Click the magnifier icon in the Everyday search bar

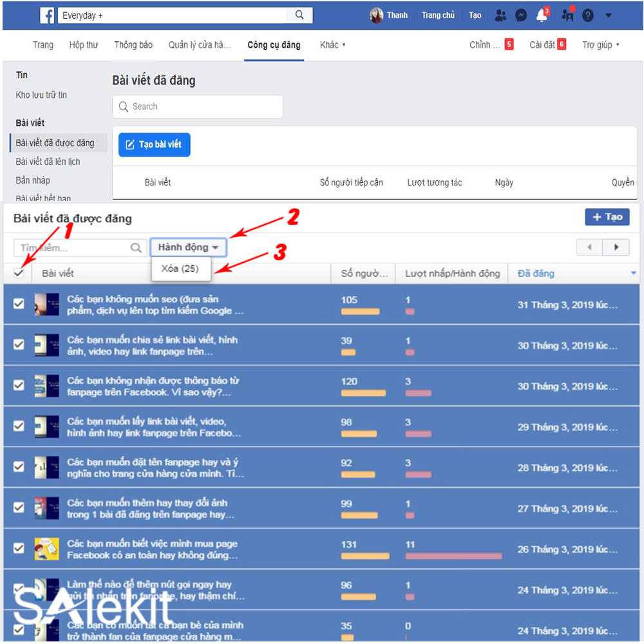pos(299,14)
